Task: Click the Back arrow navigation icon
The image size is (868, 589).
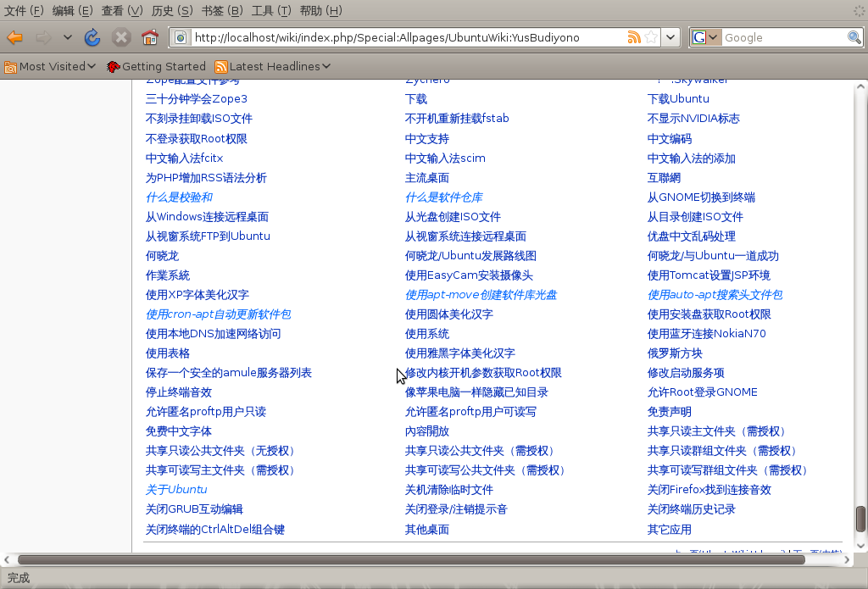Action: coord(15,37)
